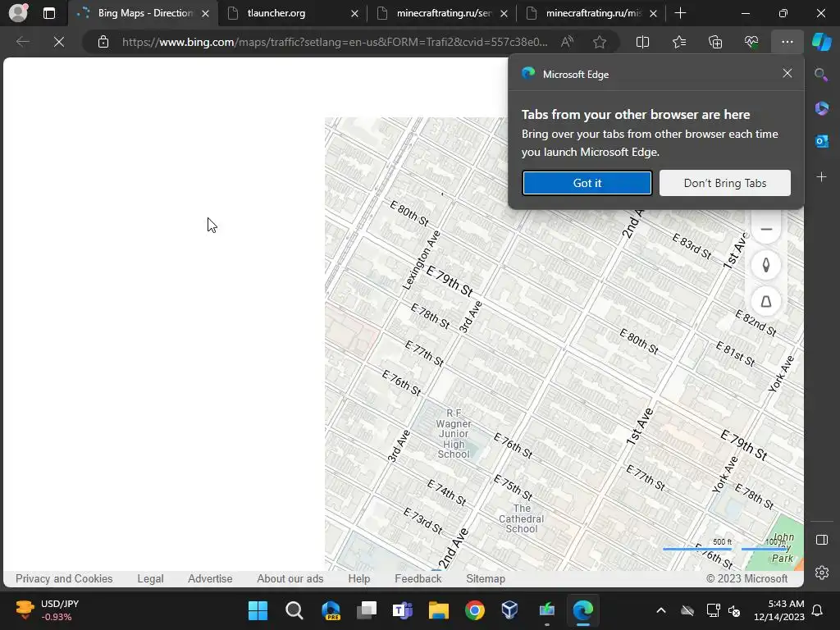This screenshot has height=630, width=840.
Task: Open Collections icon in toolbar
Action: 715,42
